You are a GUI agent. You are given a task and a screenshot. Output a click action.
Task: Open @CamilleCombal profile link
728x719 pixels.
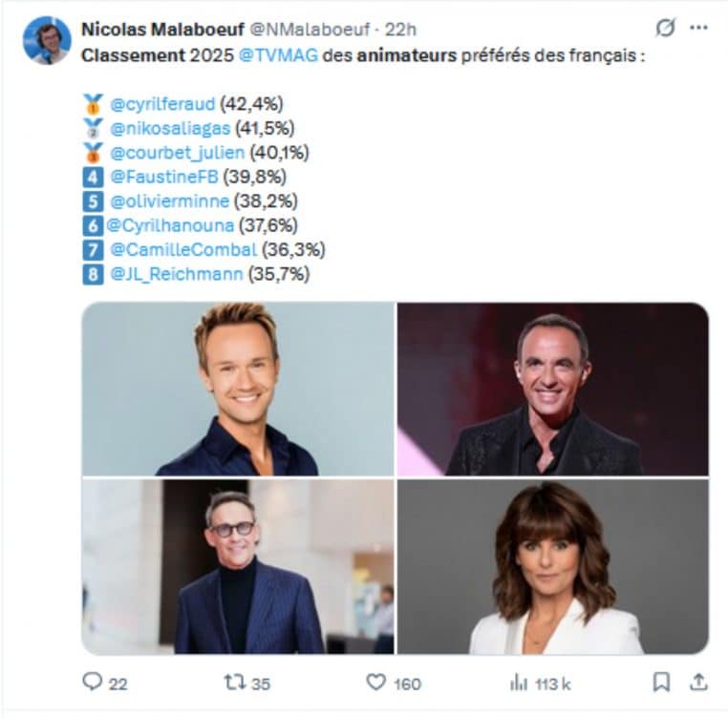[x=183, y=249]
